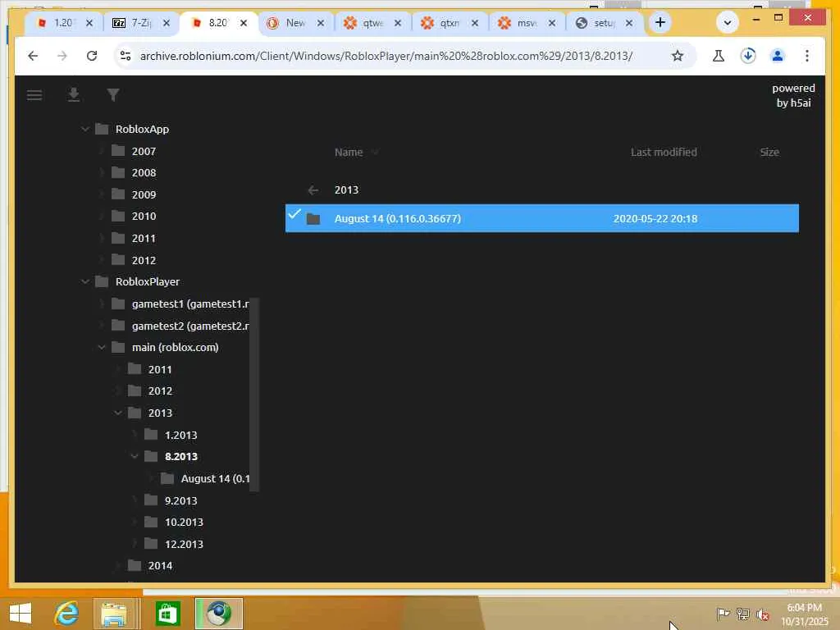Close the 8.20 active tab
840x630 pixels.
[x=243, y=23]
